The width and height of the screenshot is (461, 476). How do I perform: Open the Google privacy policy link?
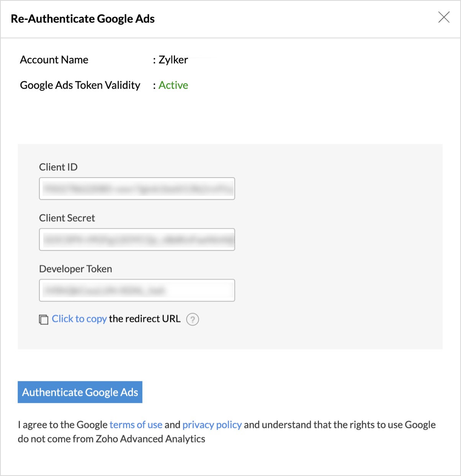coord(212,425)
